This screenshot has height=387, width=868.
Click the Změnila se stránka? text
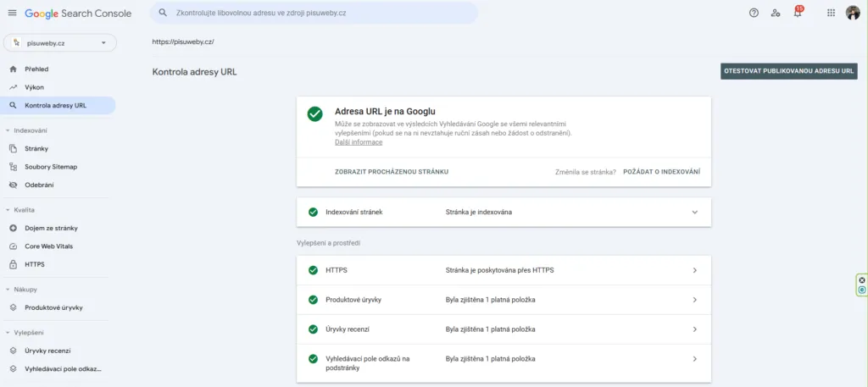(586, 172)
